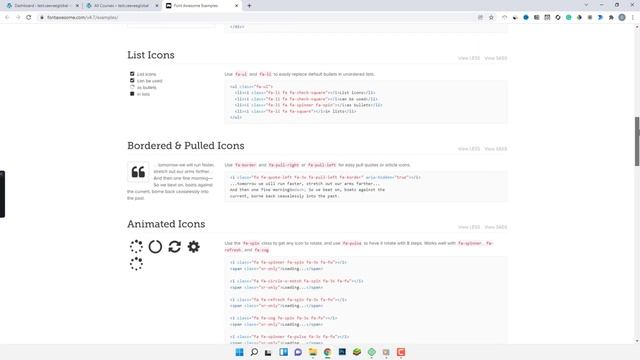Open the Extensions puzzle-piece menu
The height and width of the screenshot is (360, 640).
[611, 18]
